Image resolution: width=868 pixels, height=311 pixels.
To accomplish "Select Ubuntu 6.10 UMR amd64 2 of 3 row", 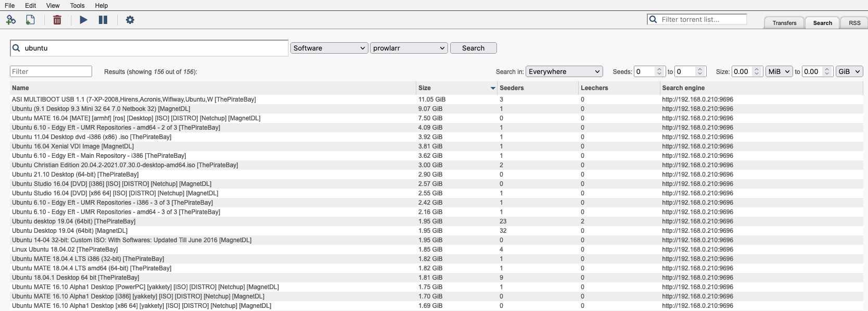I will tap(436, 128).
